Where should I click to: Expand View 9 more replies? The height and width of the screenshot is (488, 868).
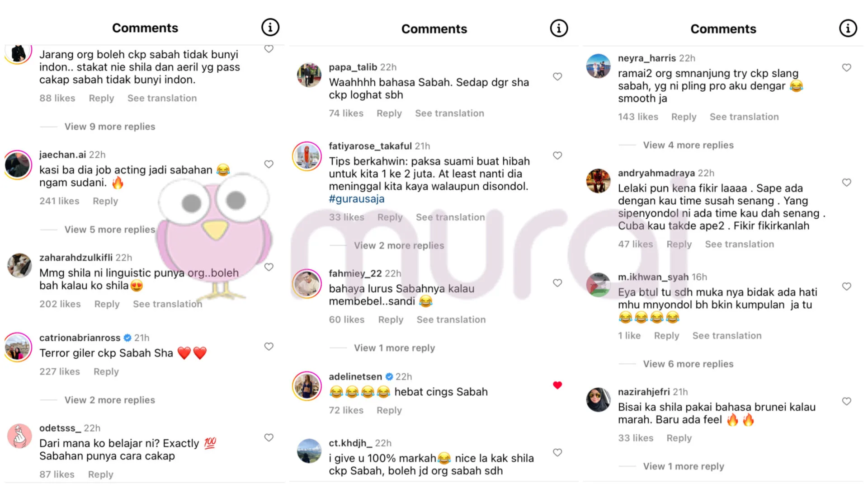tap(109, 127)
